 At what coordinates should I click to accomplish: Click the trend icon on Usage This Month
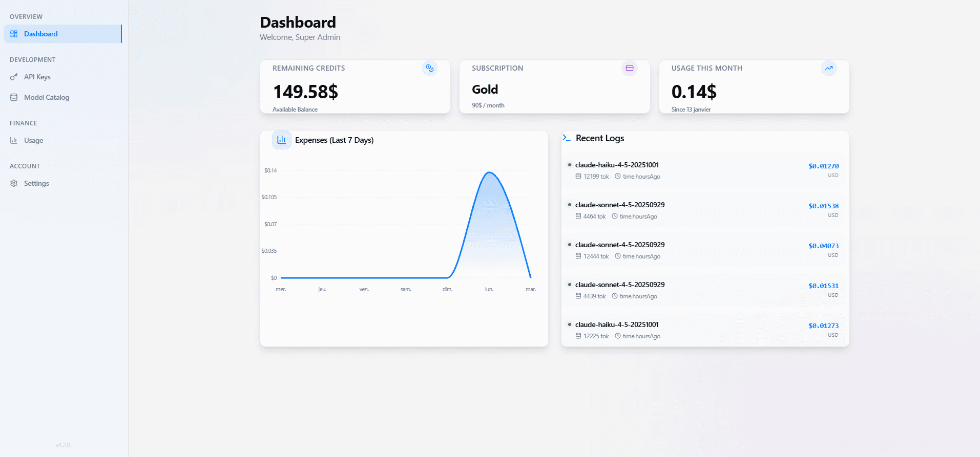[x=829, y=68]
